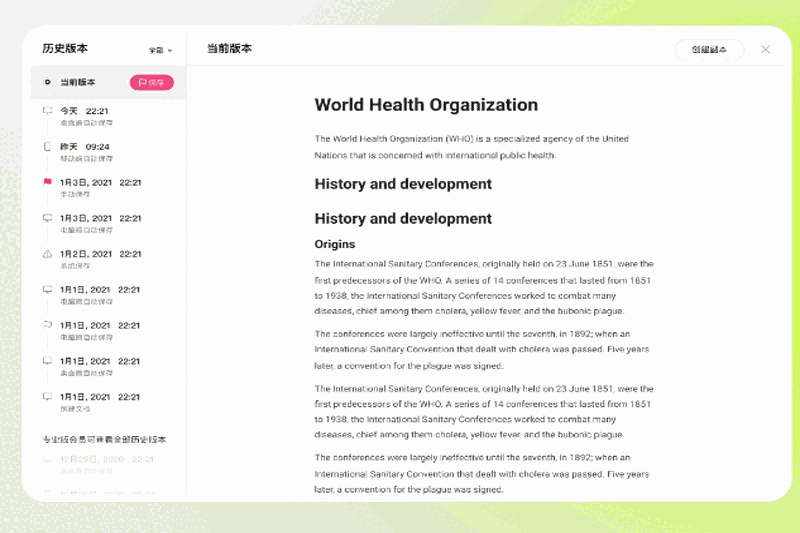Close the history version dialog
The image size is (800, 533).
click(766, 49)
